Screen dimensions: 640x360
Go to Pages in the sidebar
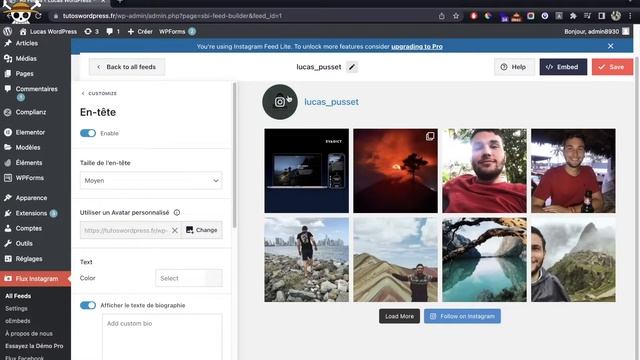[24, 73]
